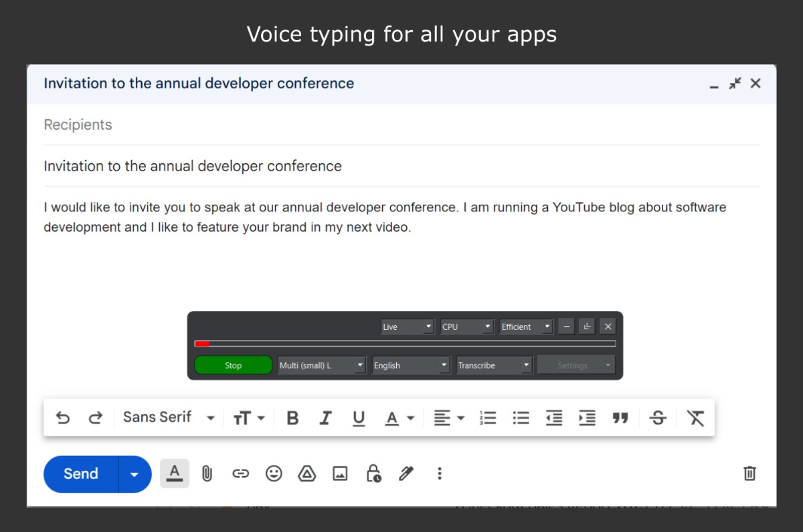Toggle confidential mode lock icon

click(373, 474)
